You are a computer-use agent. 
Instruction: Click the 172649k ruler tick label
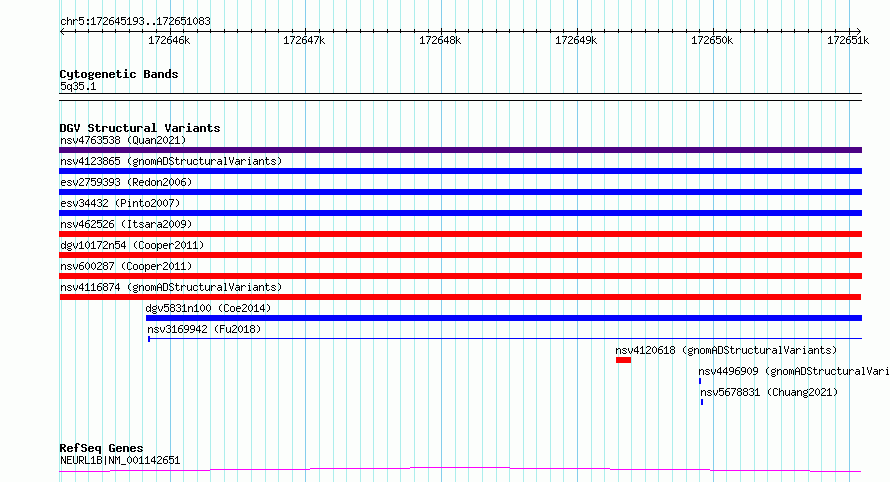576,40
